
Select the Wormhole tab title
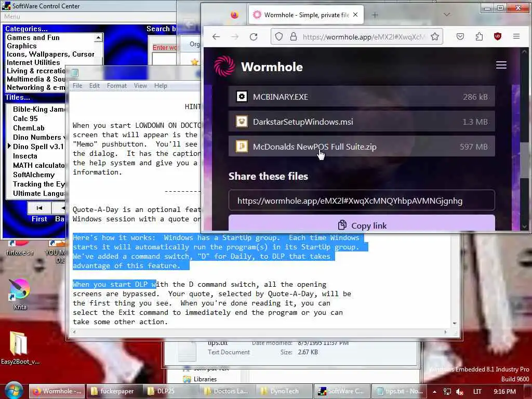[307, 15]
